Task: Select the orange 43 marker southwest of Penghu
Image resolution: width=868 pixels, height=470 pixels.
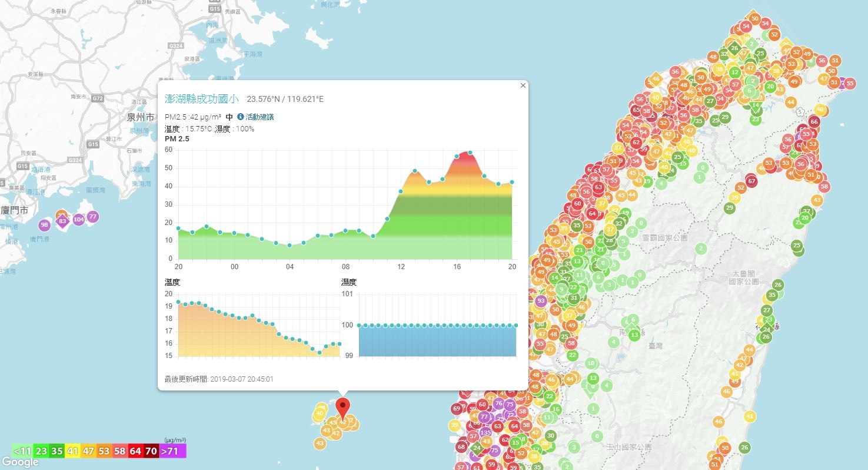Action: pos(320,443)
